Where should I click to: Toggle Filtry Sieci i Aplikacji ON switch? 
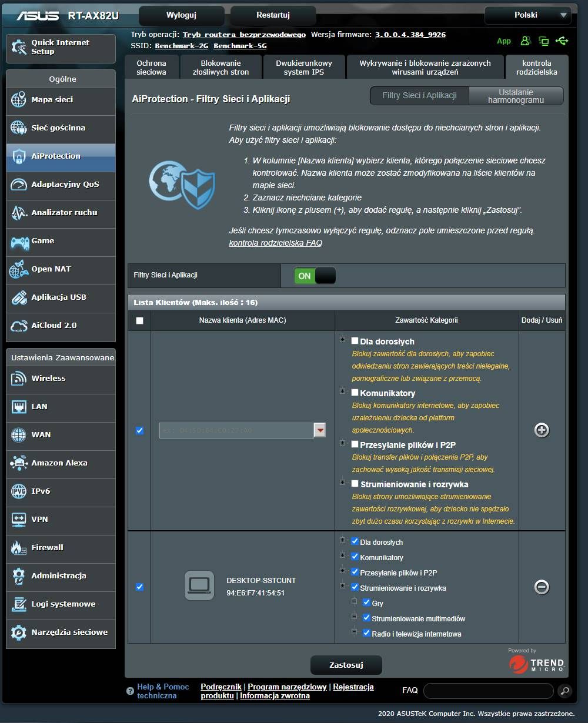(x=315, y=276)
